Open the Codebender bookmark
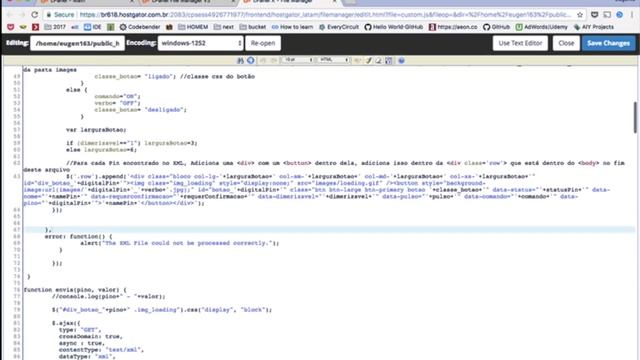This screenshot has width=640, height=360. (x=140, y=27)
